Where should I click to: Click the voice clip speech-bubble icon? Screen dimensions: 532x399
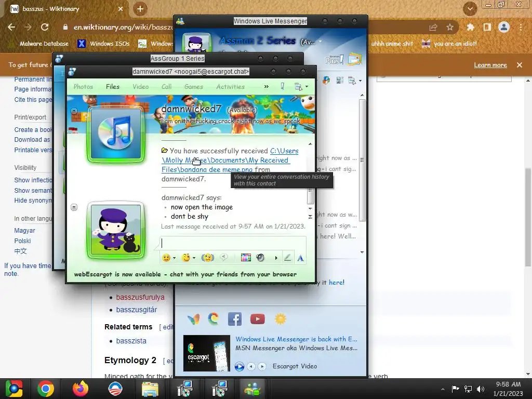[224, 258]
